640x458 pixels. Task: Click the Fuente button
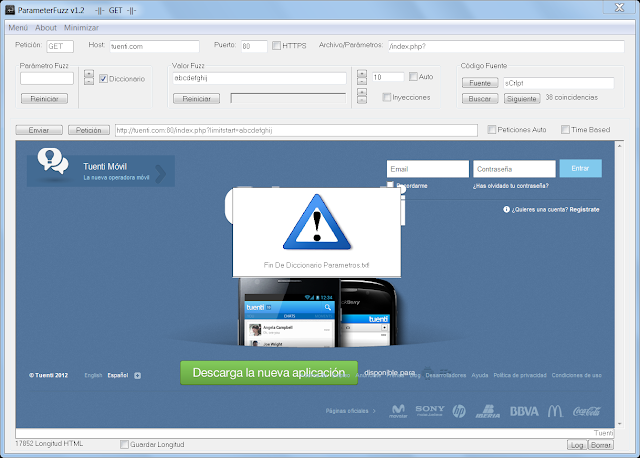(480, 83)
